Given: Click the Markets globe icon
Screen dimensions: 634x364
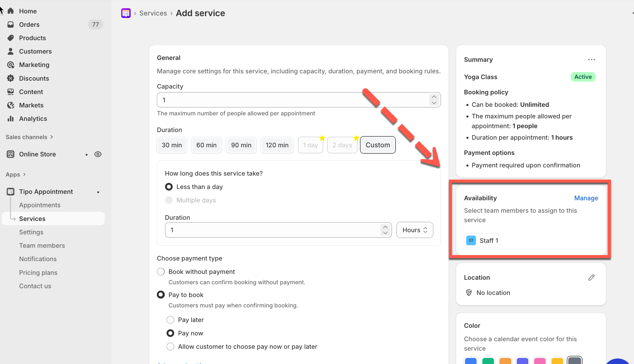Looking at the screenshot, I should tap(11, 105).
